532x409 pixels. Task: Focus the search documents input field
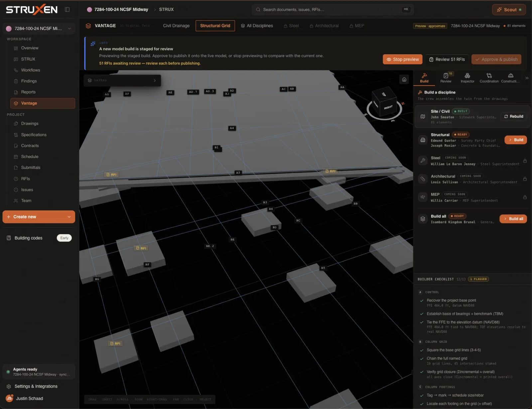coord(332,10)
